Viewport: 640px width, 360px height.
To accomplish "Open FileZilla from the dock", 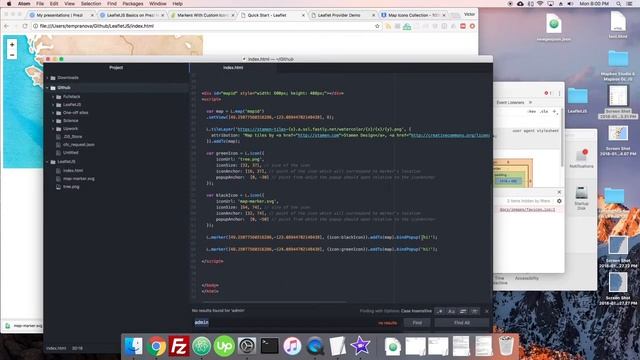I will (x=179, y=346).
